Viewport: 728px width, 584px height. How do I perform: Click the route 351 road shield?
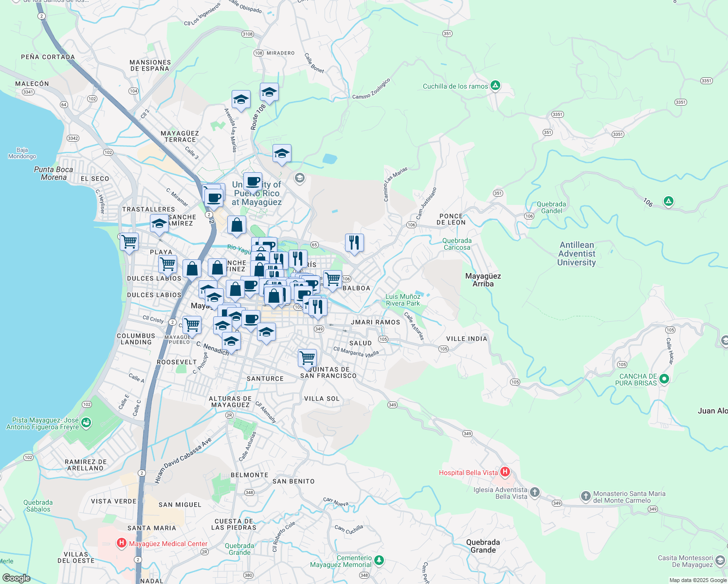click(448, 33)
